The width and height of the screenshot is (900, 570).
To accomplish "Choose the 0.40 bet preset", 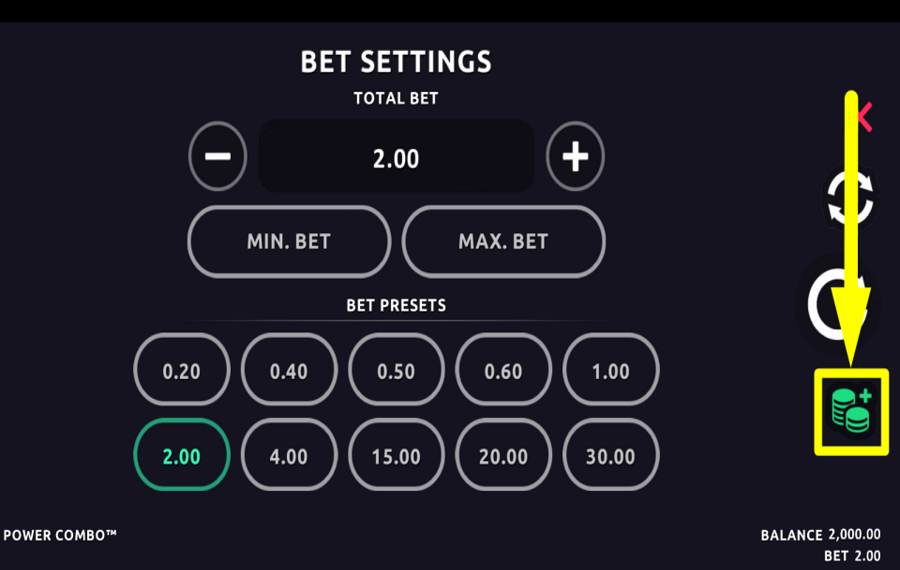I will (x=289, y=371).
